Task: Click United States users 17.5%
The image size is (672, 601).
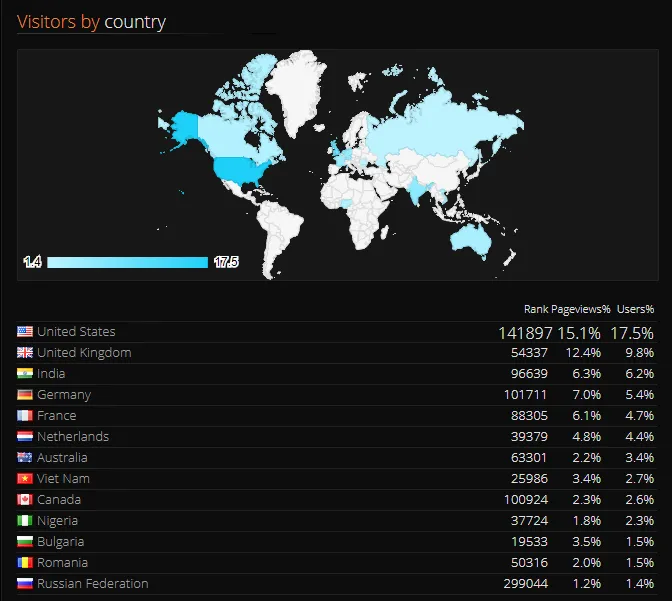Action: (x=632, y=333)
